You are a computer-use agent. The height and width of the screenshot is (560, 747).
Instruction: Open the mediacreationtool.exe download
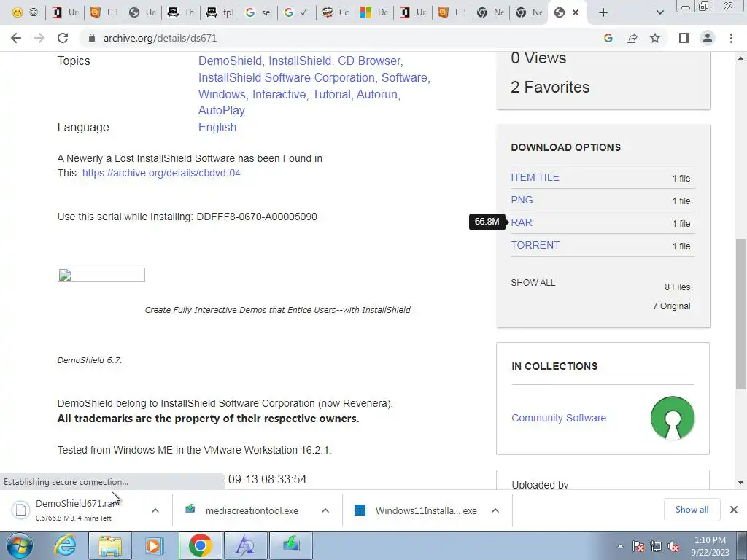click(x=243, y=510)
